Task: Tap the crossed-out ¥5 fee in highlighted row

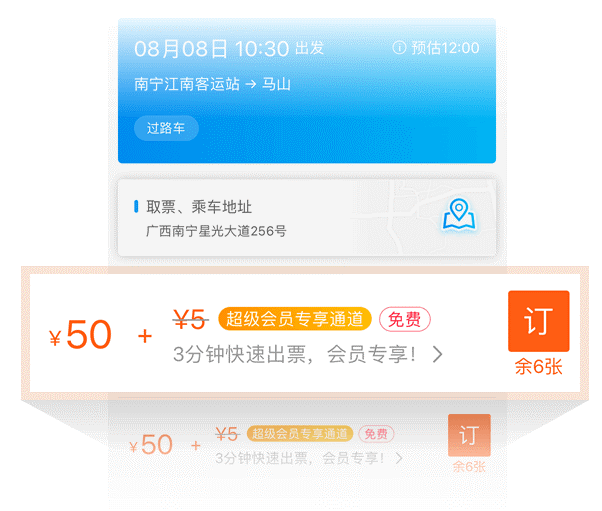Action: [190, 320]
